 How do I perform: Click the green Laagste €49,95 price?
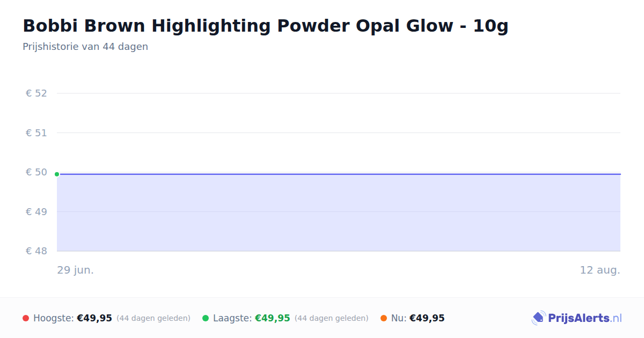point(273,318)
